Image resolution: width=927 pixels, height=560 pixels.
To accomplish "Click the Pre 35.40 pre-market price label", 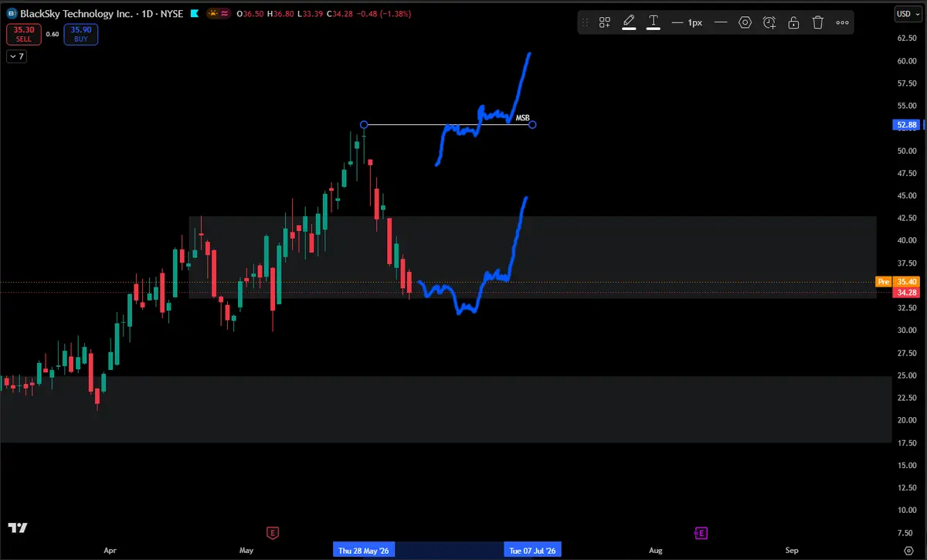I will [x=897, y=282].
